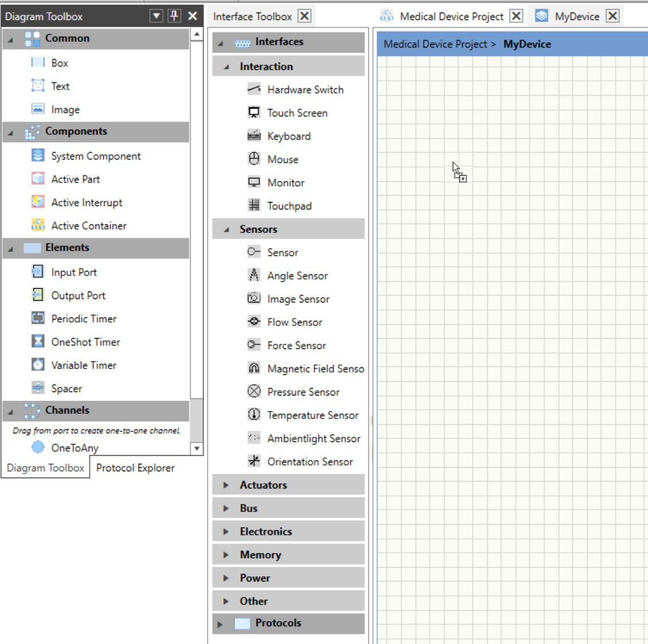Click the Angle Sensor icon

pos(254,276)
